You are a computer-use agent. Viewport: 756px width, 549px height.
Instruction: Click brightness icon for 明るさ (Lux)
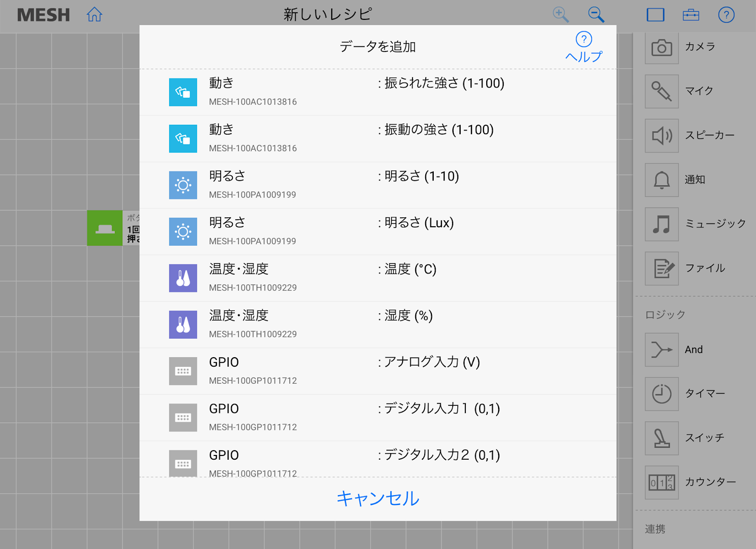183,232
